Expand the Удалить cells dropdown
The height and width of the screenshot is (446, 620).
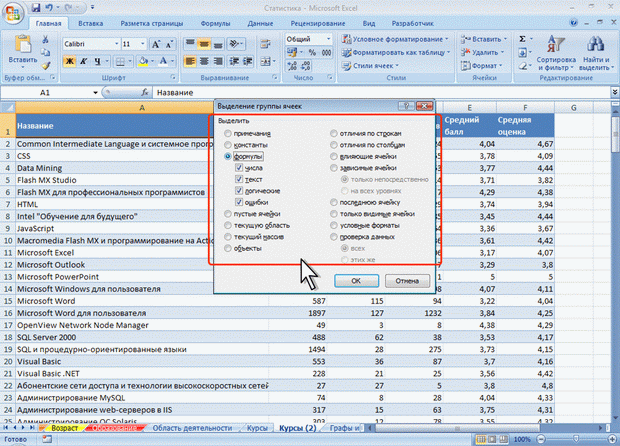coord(483,52)
